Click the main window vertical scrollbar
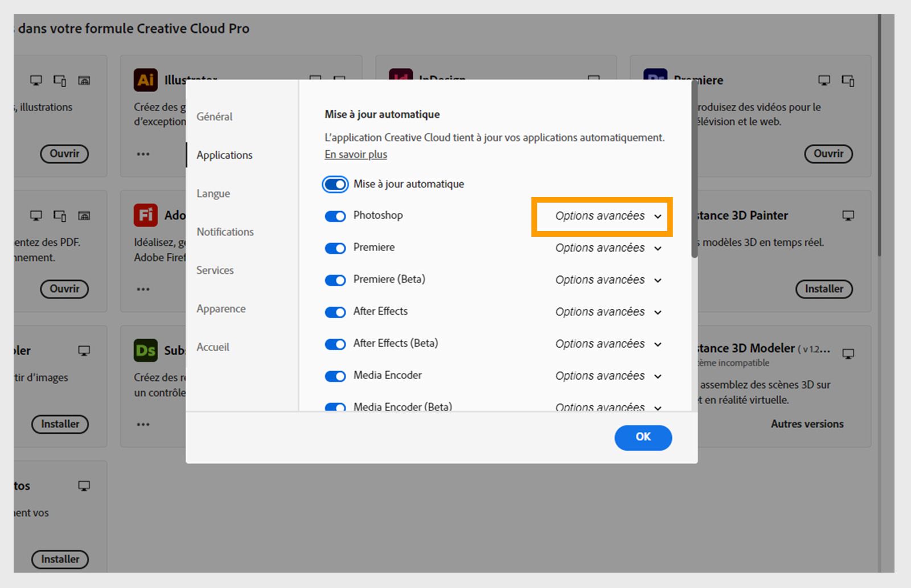The height and width of the screenshot is (588, 911). tap(880, 137)
